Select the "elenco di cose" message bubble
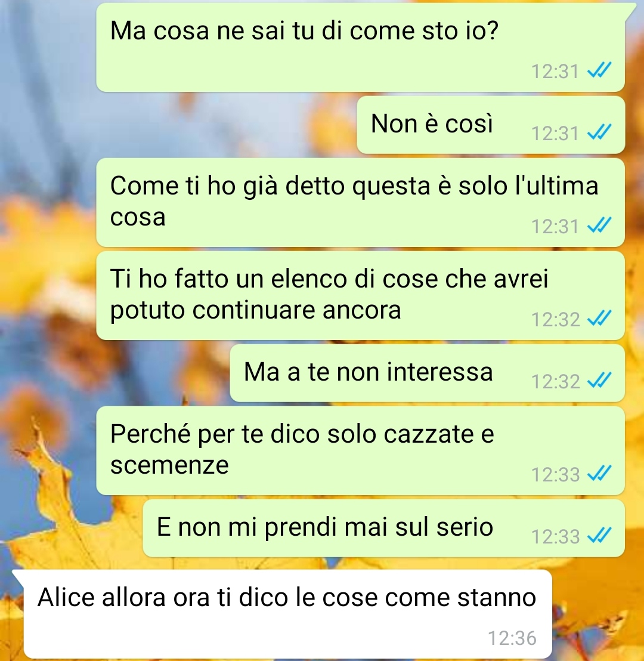The height and width of the screenshot is (661, 644). click(360, 295)
